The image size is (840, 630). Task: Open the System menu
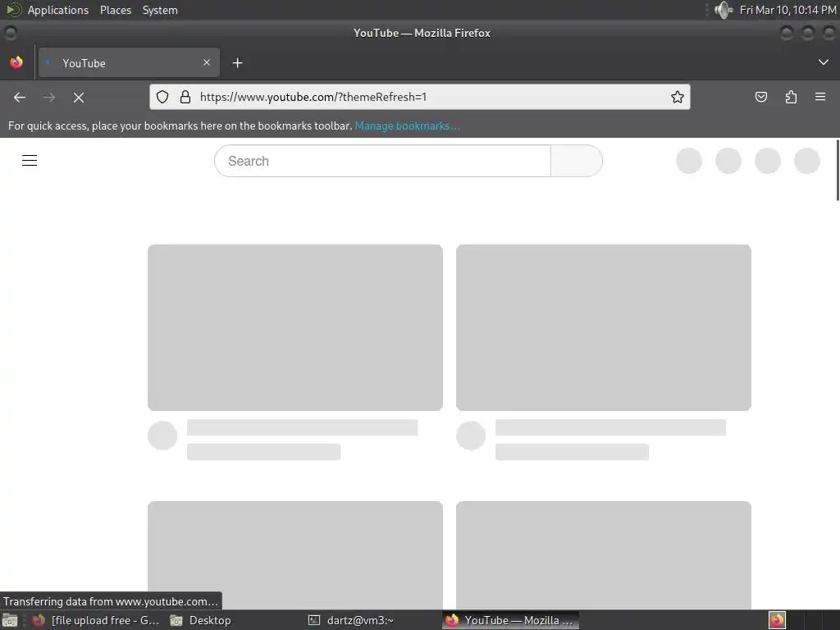160,10
